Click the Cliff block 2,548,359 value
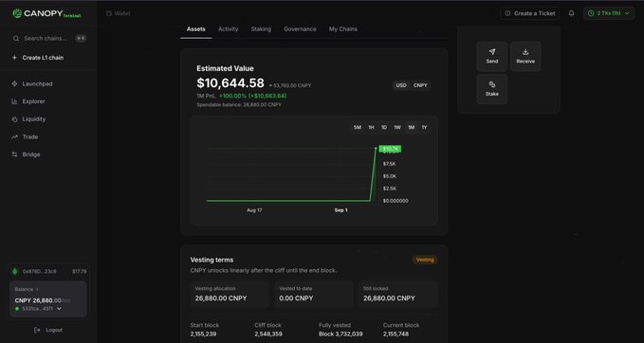The height and width of the screenshot is (343, 644). (268, 334)
